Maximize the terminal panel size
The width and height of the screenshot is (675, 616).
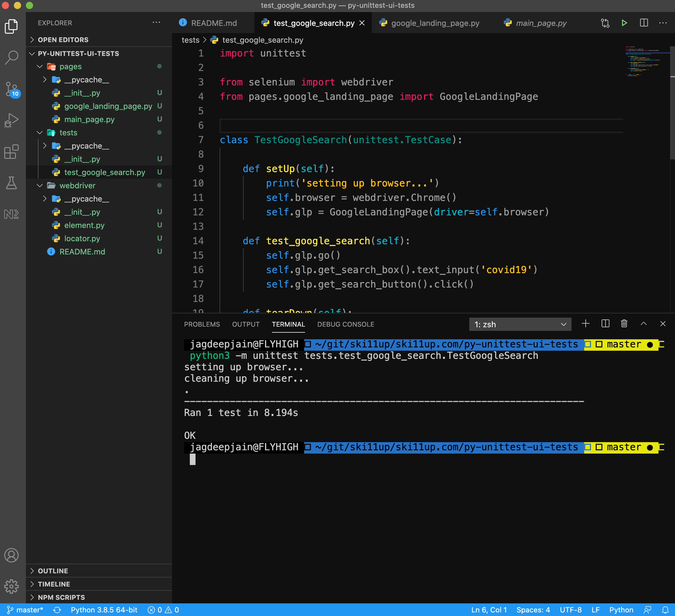643,324
